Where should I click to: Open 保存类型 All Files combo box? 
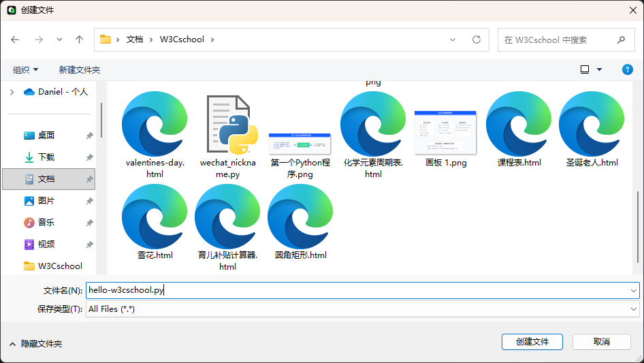pyautogui.click(x=363, y=309)
